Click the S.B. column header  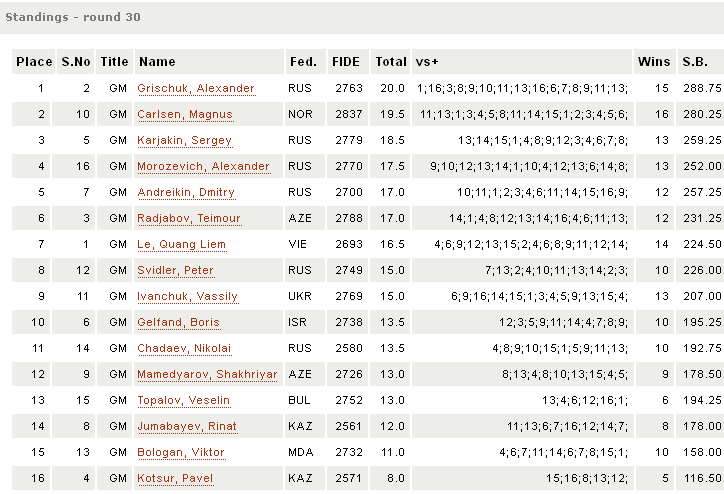coord(695,62)
